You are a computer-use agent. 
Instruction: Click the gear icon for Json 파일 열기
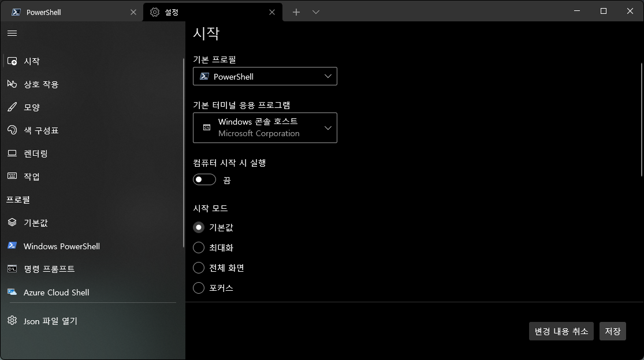click(x=12, y=320)
